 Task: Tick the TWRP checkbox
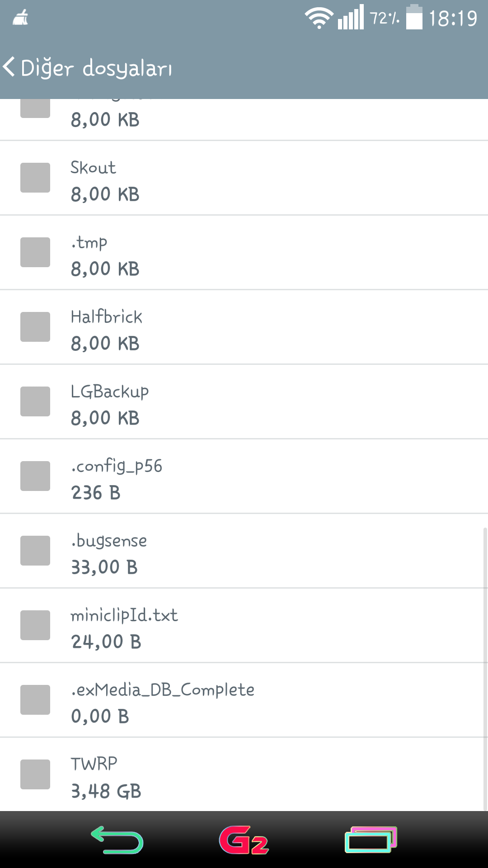[35, 774]
